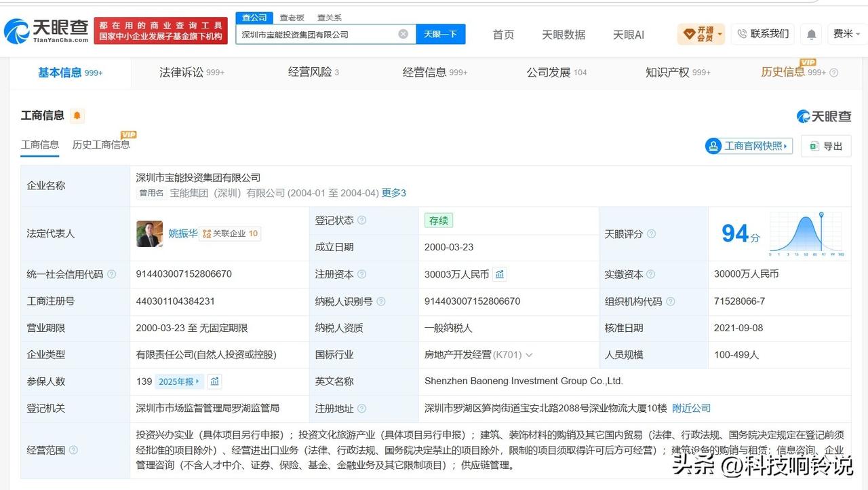Click 人员规模 value 100-499人

pos(736,355)
